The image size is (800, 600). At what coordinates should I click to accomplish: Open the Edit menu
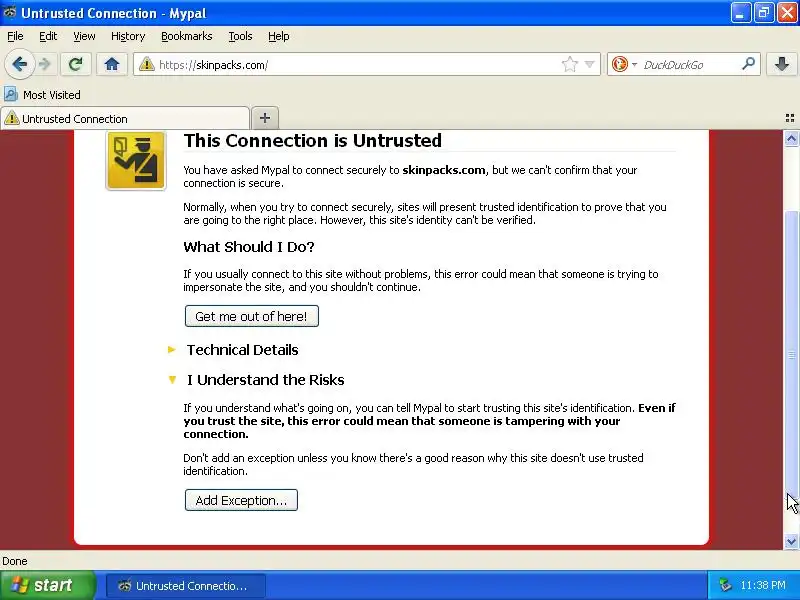click(48, 36)
